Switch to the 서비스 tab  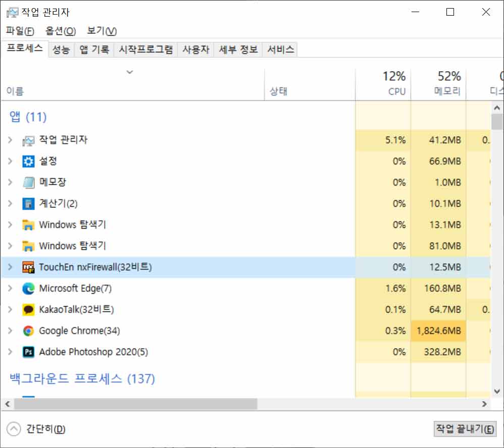280,50
